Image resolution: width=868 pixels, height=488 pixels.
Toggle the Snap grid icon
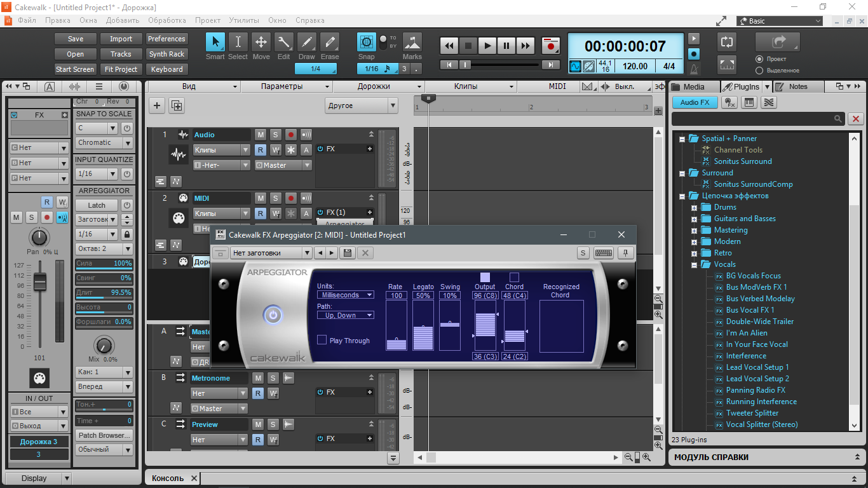[x=367, y=42]
